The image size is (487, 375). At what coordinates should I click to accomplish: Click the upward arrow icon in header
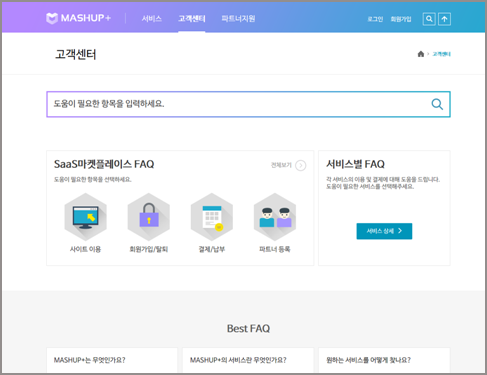pyautogui.click(x=444, y=19)
